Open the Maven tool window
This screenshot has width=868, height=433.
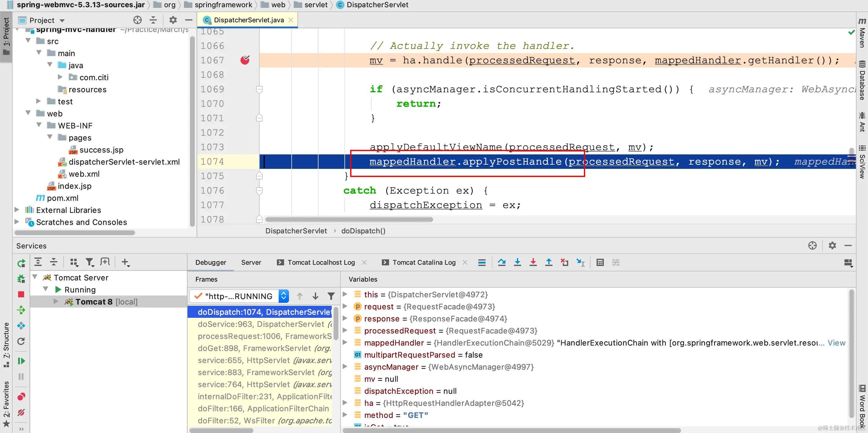[x=862, y=33]
